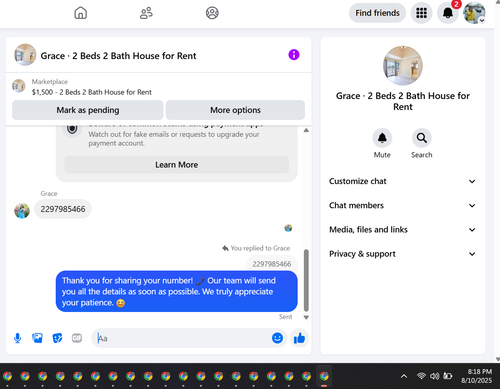Expand Media, files and links section
The height and width of the screenshot is (389, 500).
pyautogui.click(x=402, y=230)
